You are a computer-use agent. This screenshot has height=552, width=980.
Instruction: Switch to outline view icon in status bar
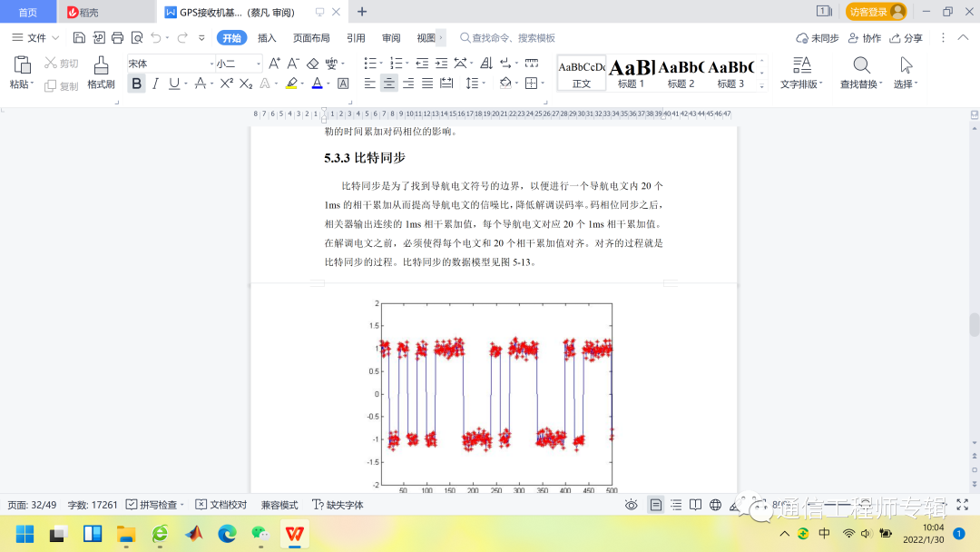676,505
